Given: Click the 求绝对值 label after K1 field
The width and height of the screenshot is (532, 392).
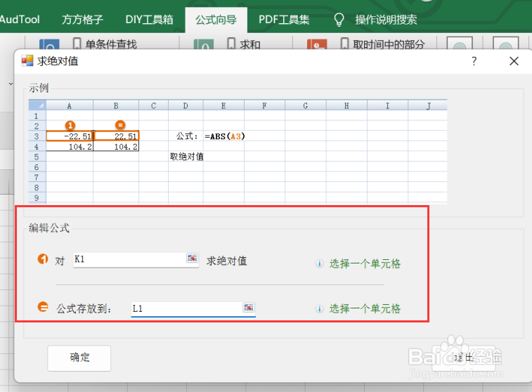Looking at the screenshot, I should (x=226, y=261).
